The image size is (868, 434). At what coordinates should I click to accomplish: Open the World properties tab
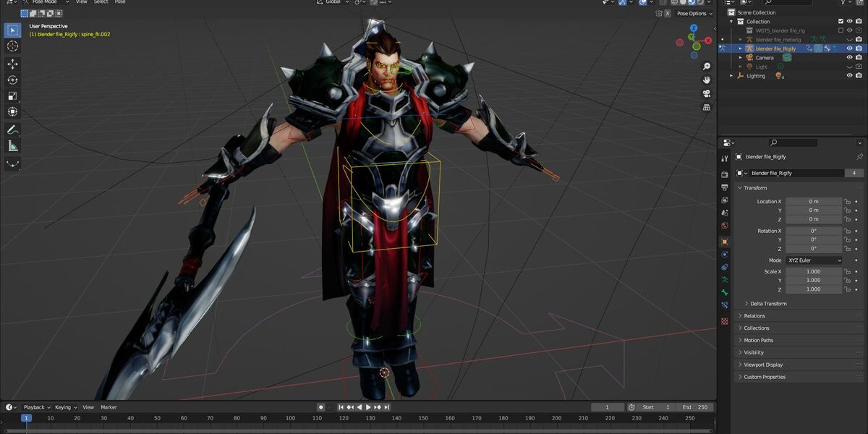(x=724, y=226)
